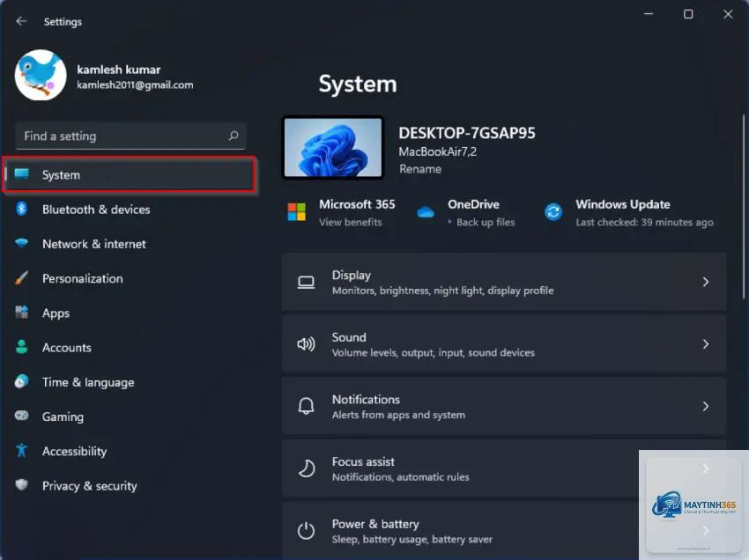
Task: Open Power & battery settings row
Action: pos(504,530)
